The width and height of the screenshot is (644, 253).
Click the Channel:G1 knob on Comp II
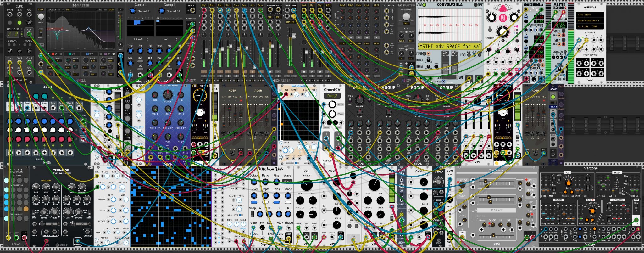coord(162,11)
